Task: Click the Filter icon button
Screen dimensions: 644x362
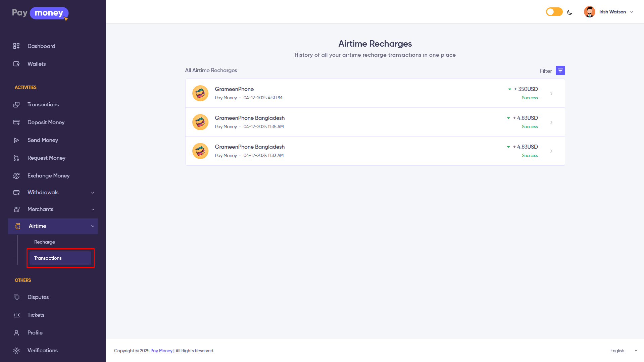Action: pos(560,70)
